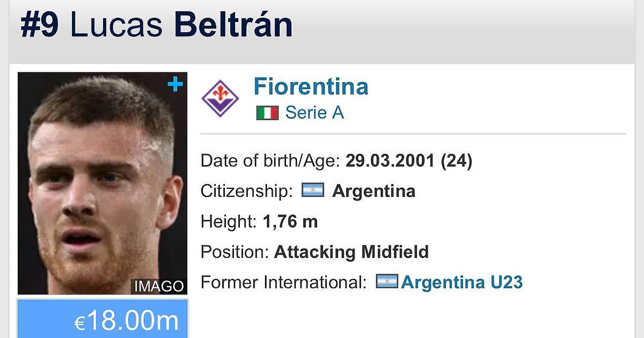The image size is (644, 338).
Task: Click the blue plus icon on player photo
Action: pyautogui.click(x=175, y=85)
